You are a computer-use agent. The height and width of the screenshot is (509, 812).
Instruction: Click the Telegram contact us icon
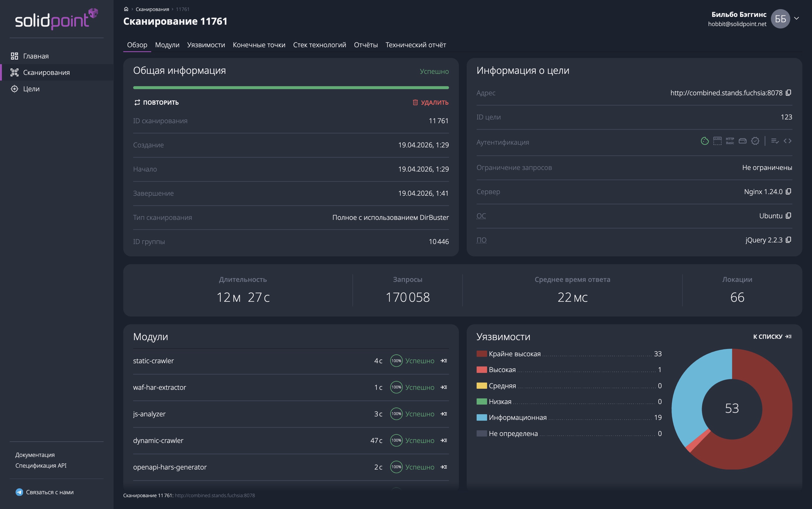tap(20, 492)
